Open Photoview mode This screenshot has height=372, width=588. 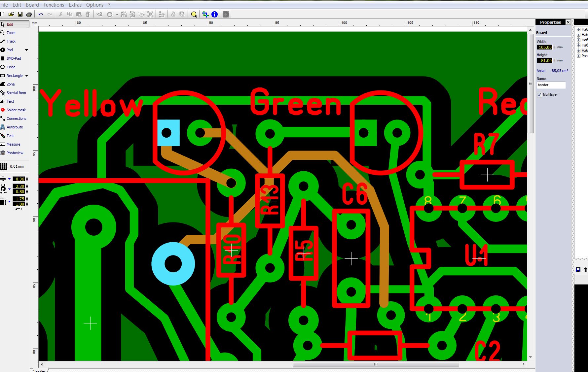click(15, 153)
